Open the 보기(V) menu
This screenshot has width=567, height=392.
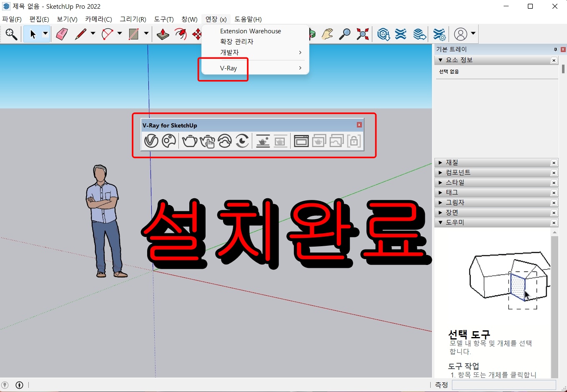pyautogui.click(x=67, y=19)
